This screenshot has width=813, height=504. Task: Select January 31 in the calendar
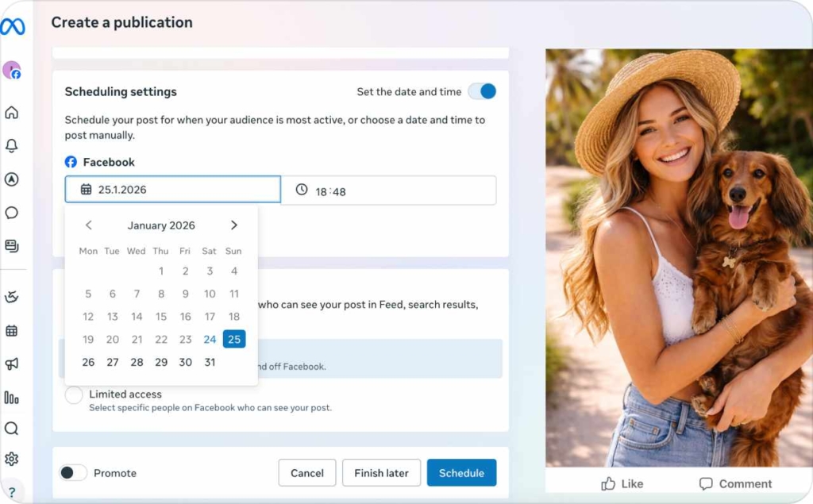coord(210,362)
